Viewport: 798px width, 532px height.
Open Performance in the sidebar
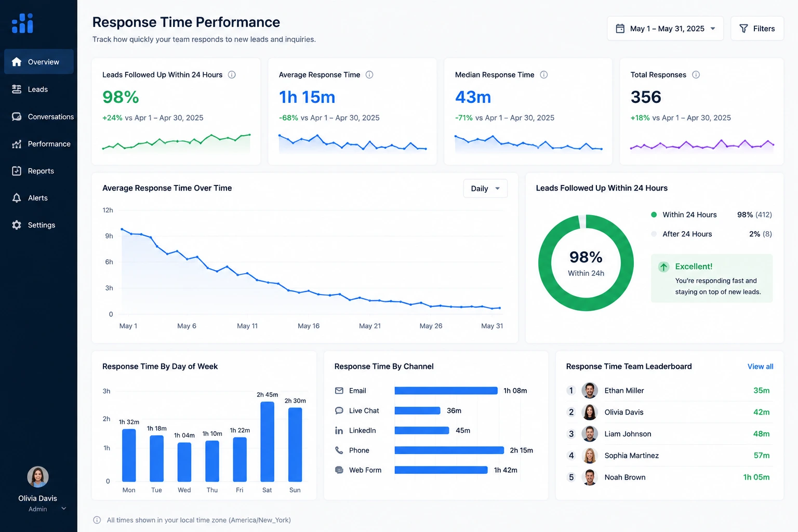(39, 144)
